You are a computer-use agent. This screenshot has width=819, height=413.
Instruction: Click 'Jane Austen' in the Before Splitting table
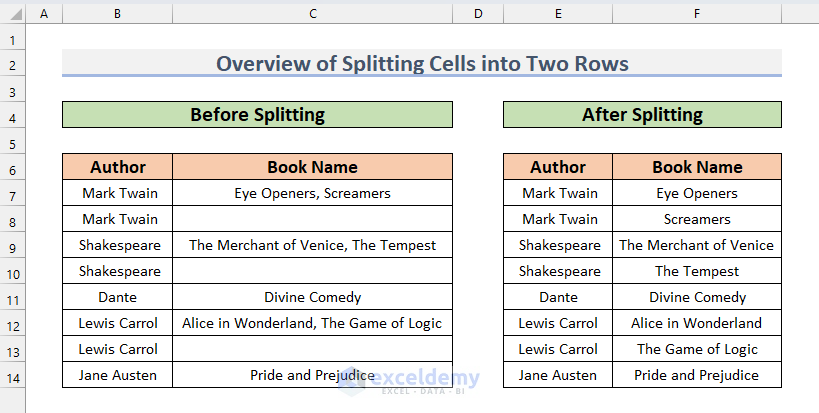click(x=118, y=375)
